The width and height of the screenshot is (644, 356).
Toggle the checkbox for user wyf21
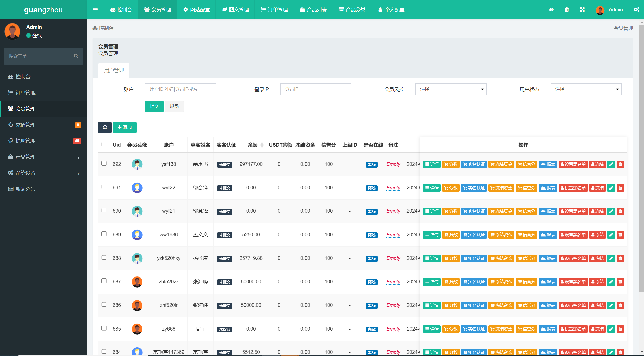[x=104, y=210]
